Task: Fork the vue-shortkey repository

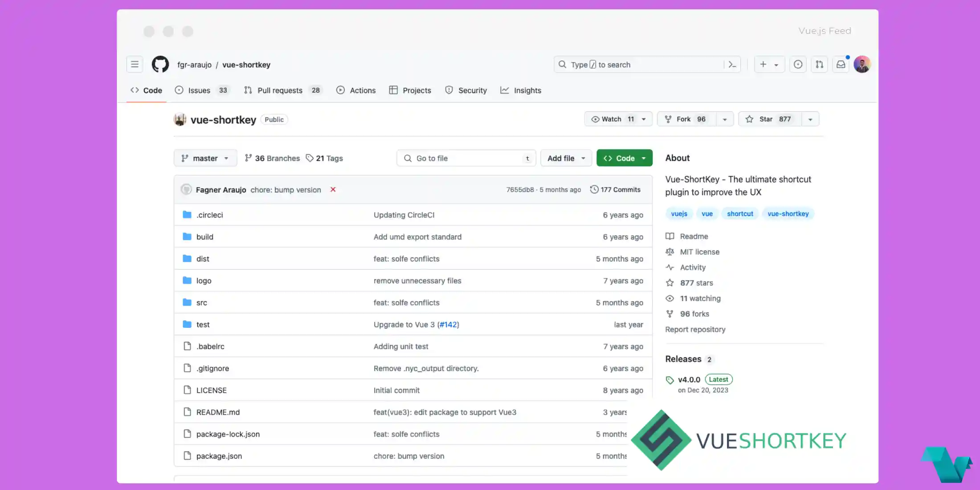Action: [x=686, y=119]
